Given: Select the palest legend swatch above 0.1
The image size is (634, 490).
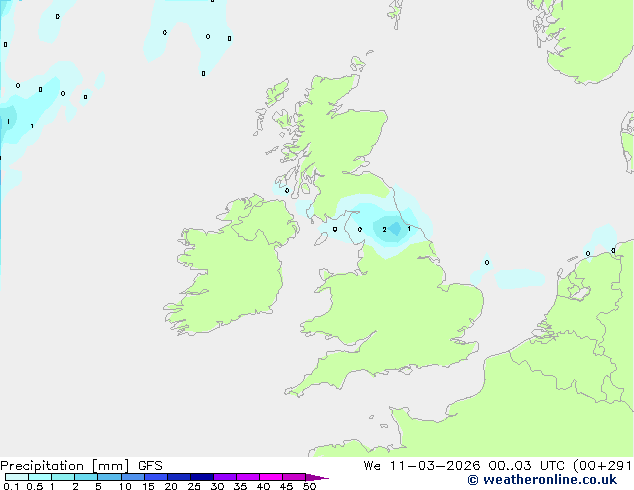Looking at the screenshot, I should point(17,477).
